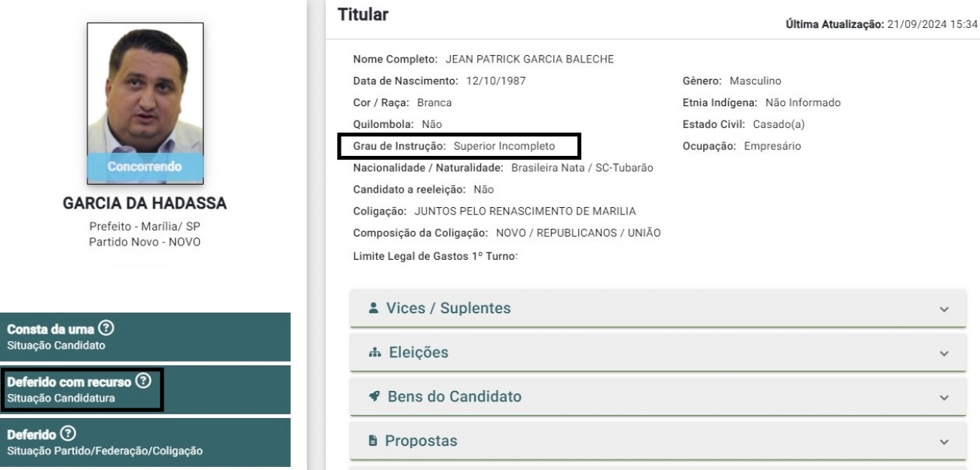
Task: Open the Vices / Suplentes panel header
Action: coord(658,308)
